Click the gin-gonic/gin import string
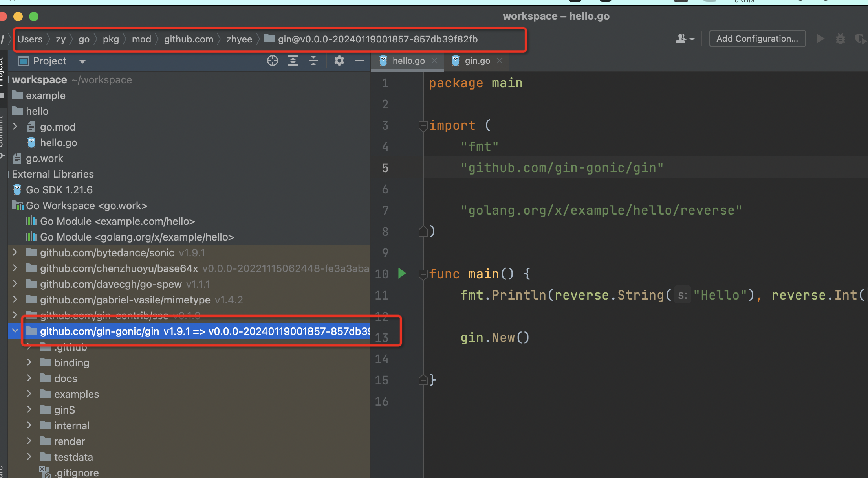Viewport: 868px width, 478px height. [562, 168]
